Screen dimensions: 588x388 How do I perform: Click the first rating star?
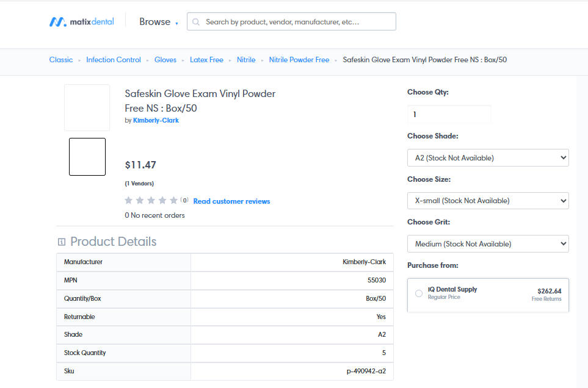(129, 200)
